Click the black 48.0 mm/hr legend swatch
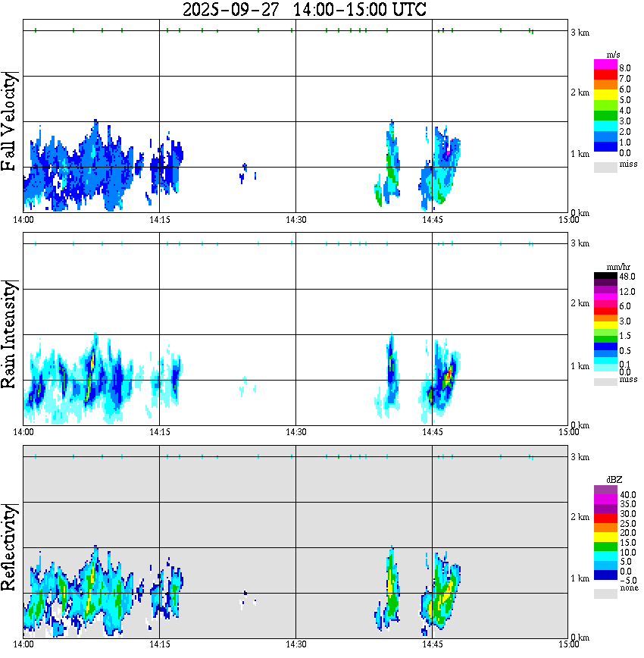Image resolution: width=644 pixels, height=658 pixels. [605, 276]
